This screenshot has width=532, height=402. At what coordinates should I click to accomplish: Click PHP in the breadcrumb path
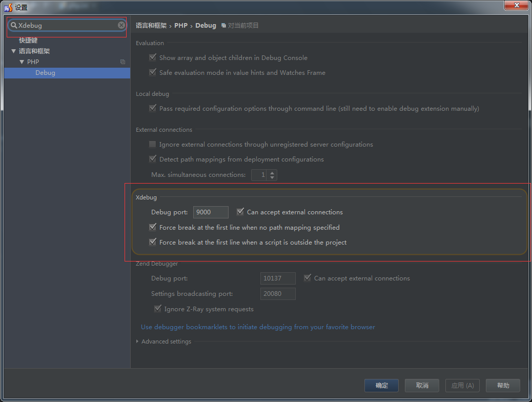coord(181,25)
